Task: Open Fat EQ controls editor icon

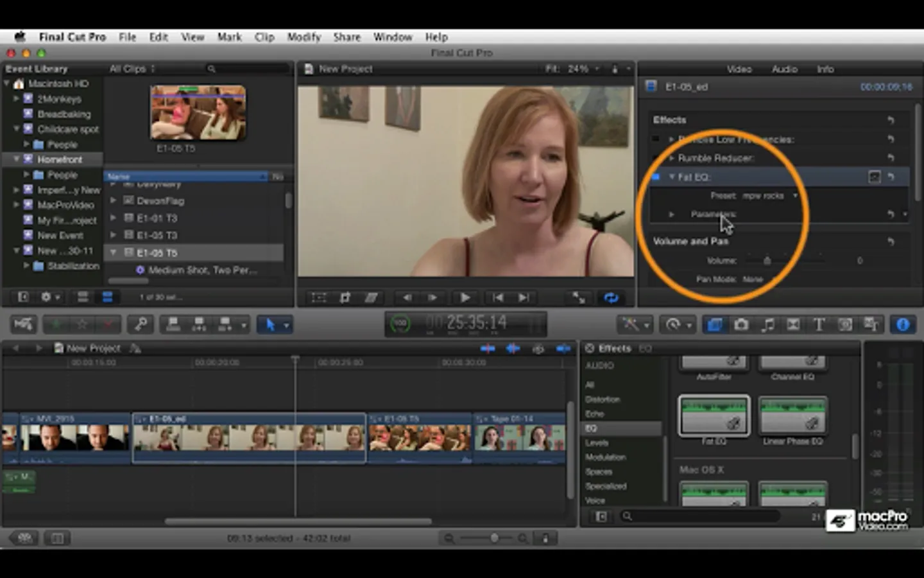Action: coord(874,177)
